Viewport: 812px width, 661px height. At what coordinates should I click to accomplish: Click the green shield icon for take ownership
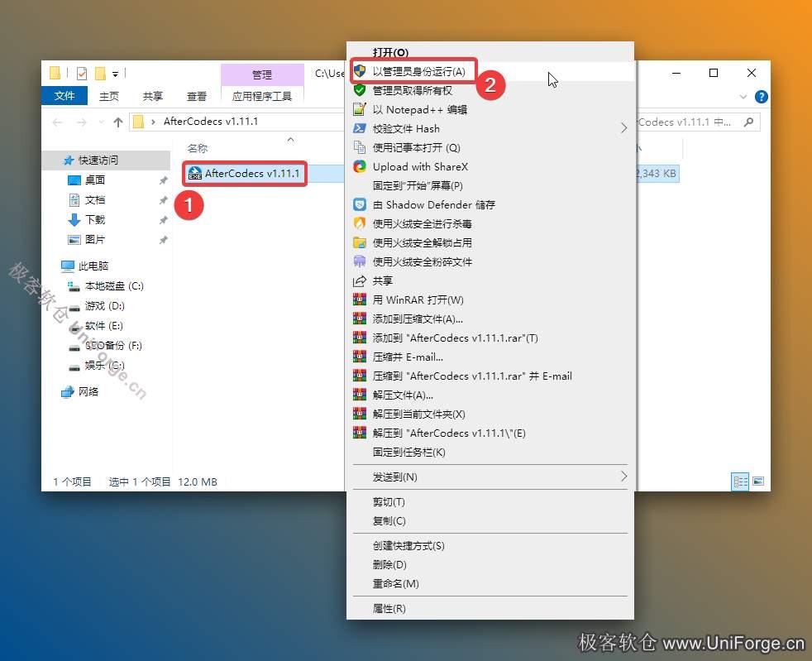[x=360, y=90]
